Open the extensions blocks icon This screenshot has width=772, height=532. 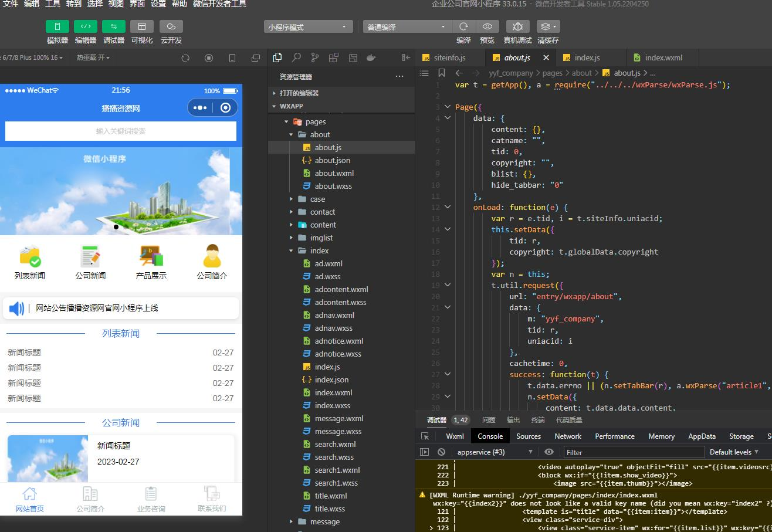click(334, 57)
